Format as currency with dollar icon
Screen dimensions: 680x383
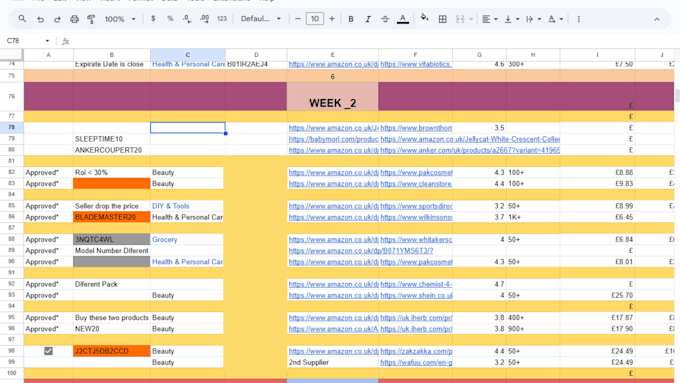click(153, 19)
